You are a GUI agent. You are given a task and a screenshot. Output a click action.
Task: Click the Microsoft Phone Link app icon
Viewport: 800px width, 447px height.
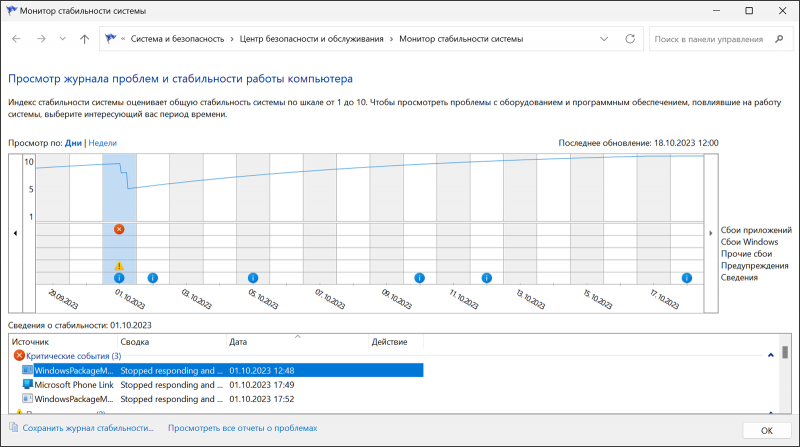27,384
